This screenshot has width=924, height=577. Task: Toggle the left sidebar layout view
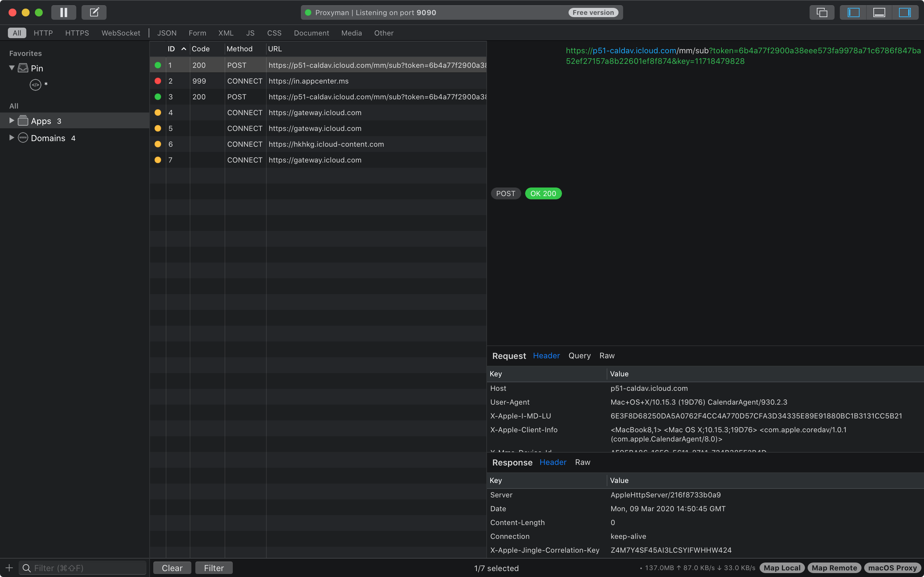click(x=853, y=12)
